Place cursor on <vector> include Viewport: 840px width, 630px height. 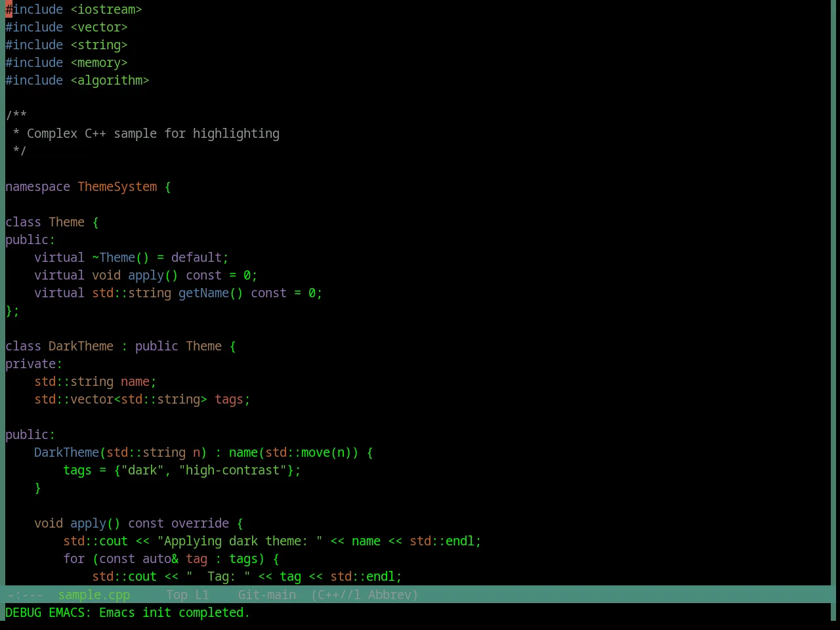(x=99, y=27)
